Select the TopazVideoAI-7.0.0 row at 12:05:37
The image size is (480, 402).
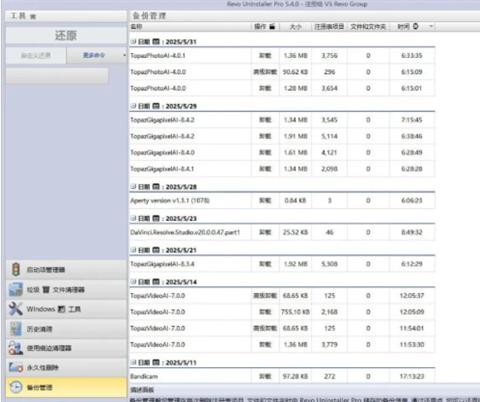pyautogui.click(x=282, y=295)
